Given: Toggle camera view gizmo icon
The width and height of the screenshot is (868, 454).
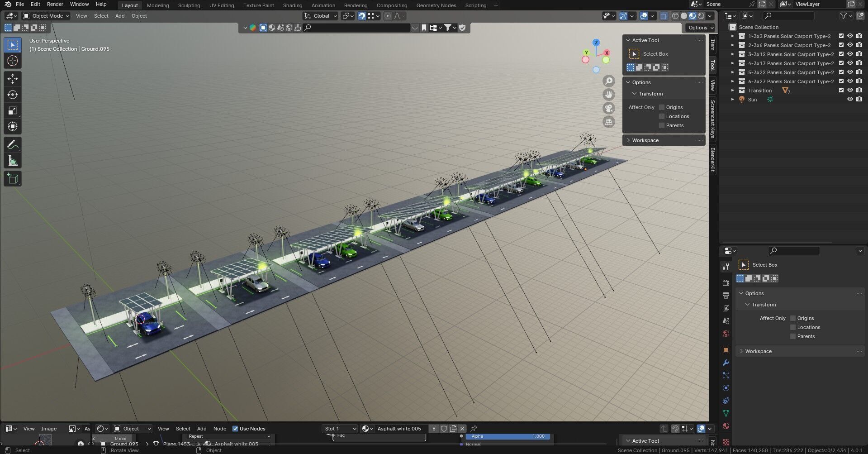Looking at the screenshot, I should pos(609,108).
